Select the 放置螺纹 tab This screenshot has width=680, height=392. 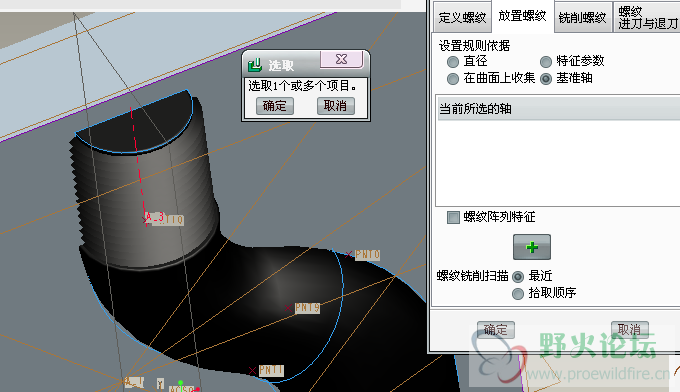(x=523, y=16)
